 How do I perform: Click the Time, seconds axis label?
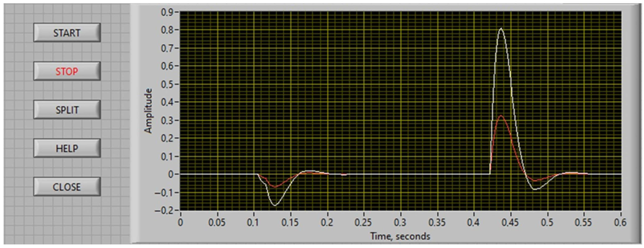coord(400,236)
